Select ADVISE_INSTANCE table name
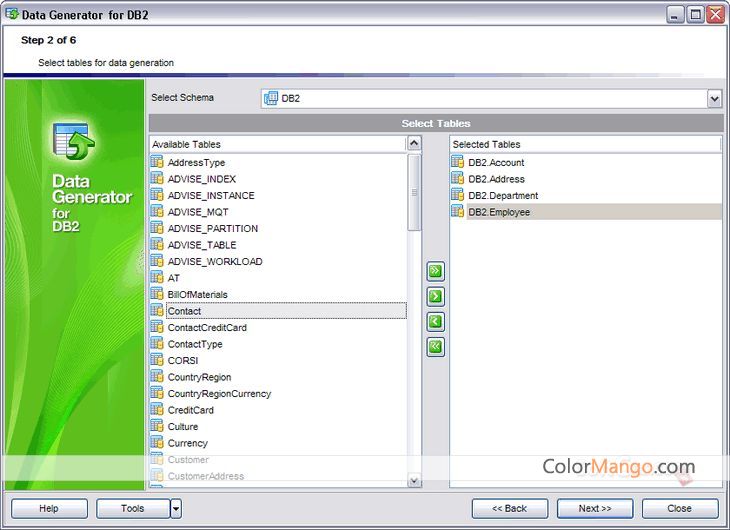Viewport: 730px width, 530px height. 211,196
